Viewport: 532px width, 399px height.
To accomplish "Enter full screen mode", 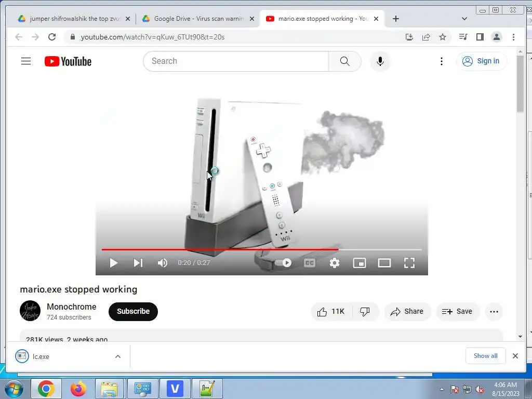I will pos(409,263).
